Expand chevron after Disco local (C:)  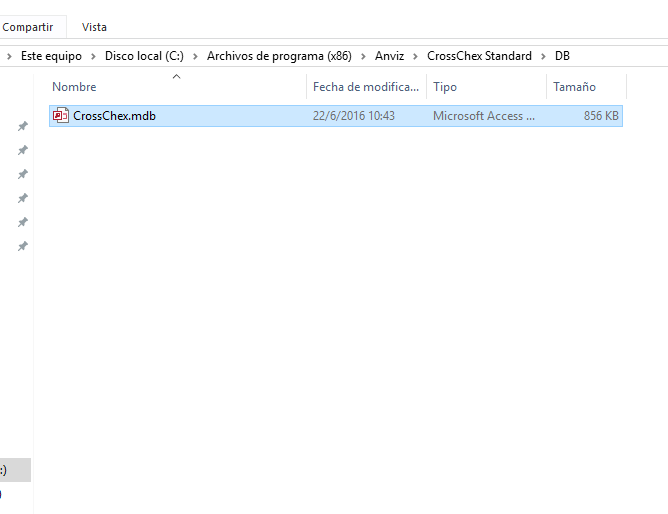pyautogui.click(x=195, y=56)
